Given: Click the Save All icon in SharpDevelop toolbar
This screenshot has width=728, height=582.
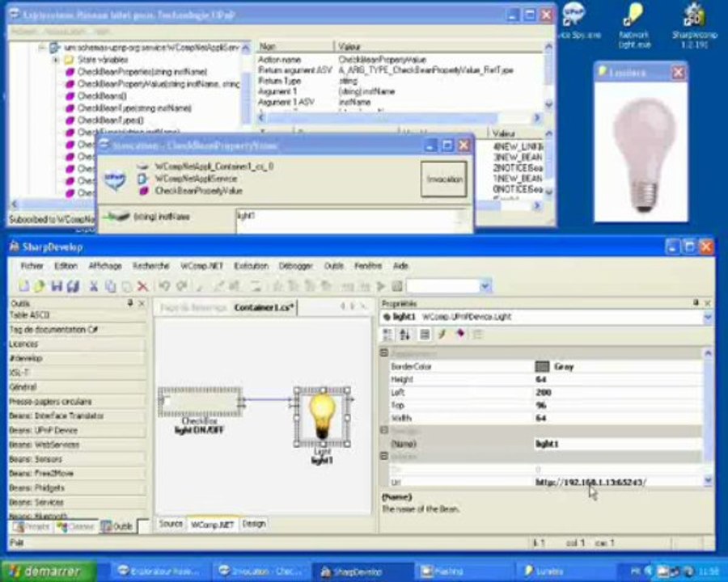Looking at the screenshot, I should pyautogui.click(x=73, y=286).
